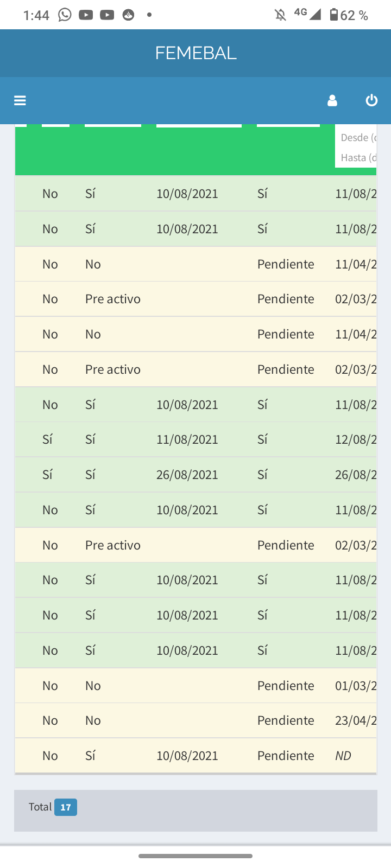Click the date cell starting with 12/08

pos(356,439)
